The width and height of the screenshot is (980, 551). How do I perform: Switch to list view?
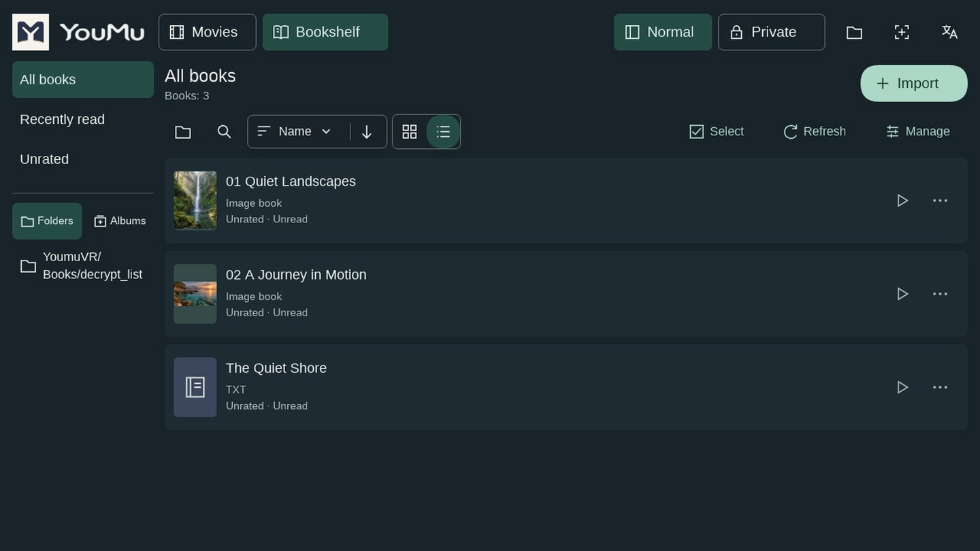pyautogui.click(x=443, y=131)
